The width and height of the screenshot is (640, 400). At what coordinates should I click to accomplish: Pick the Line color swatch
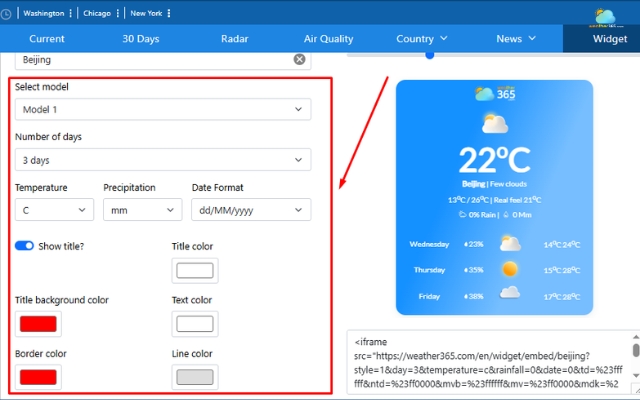pyautogui.click(x=195, y=377)
